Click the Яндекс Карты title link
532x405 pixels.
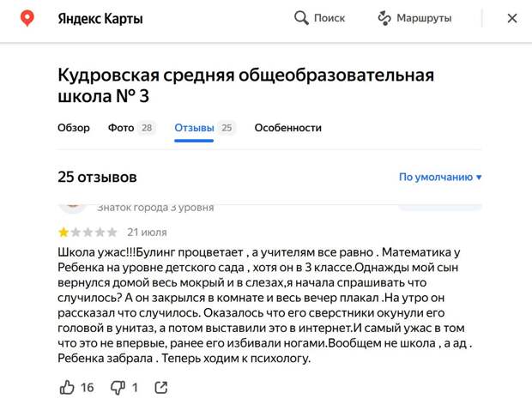pyautogui.click(x=100, y=18)
